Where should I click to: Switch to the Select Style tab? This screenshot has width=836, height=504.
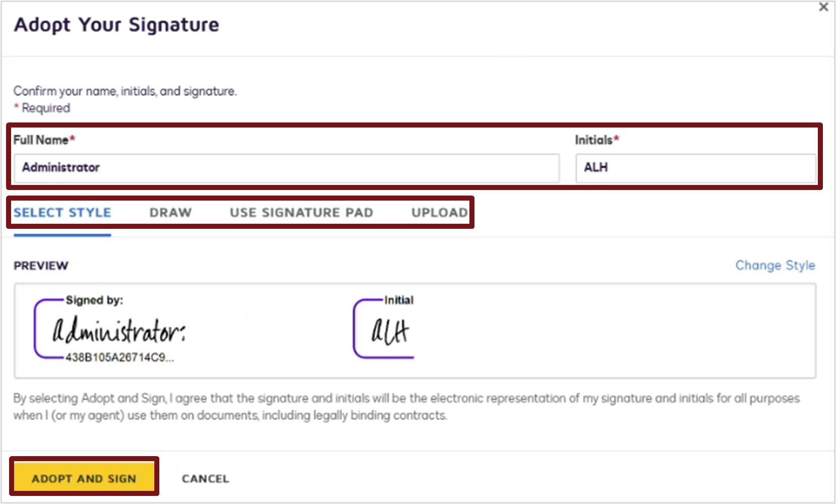tap(62, 213)
